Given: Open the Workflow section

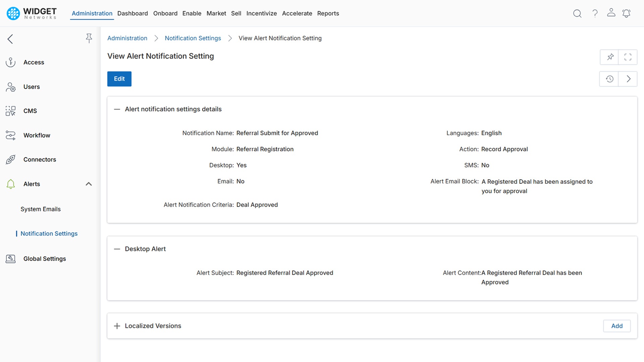Looking at the screenshot, I should [10, 135].
